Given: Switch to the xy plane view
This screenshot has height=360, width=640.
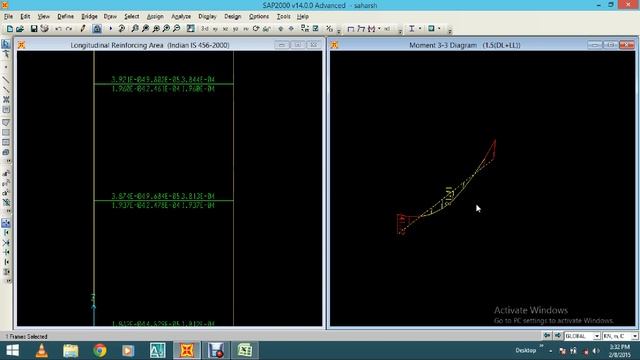Looking at the screenshot, I should tap(215, 29).
